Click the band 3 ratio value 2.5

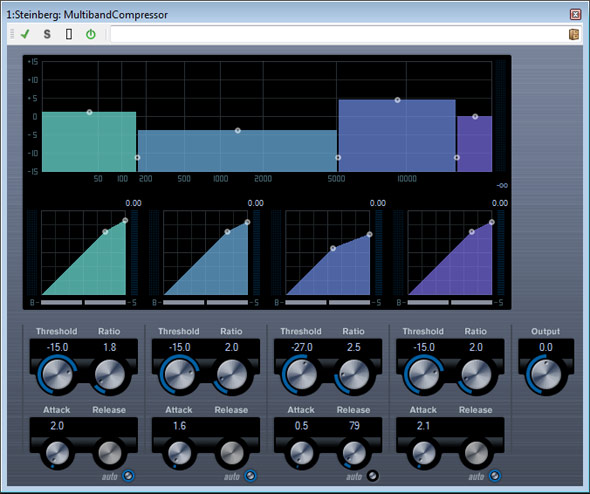coord(354,347)
